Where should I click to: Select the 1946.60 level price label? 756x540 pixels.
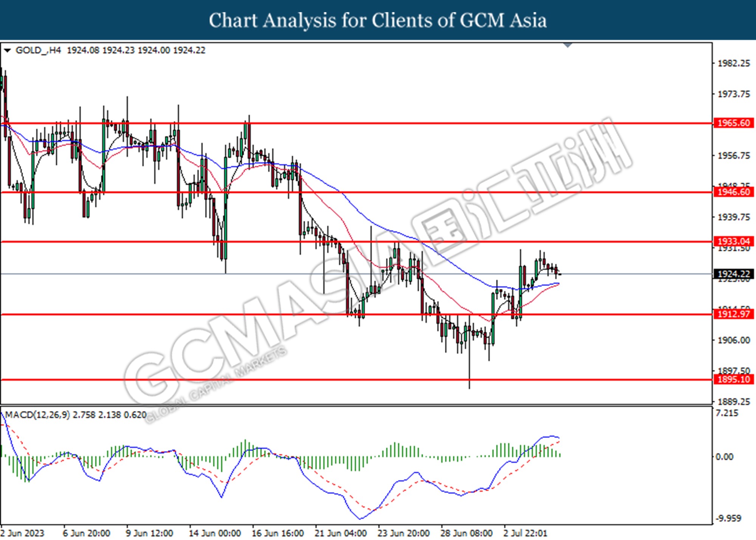point(733,192)
